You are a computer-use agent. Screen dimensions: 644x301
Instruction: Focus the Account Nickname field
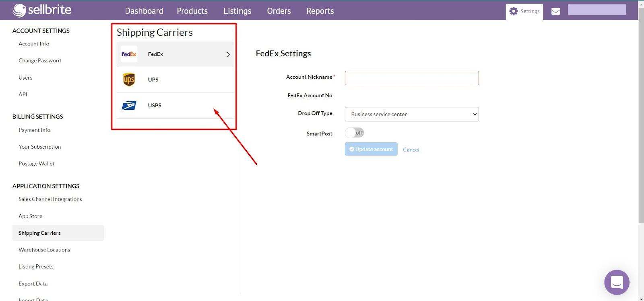pos(412,78)
